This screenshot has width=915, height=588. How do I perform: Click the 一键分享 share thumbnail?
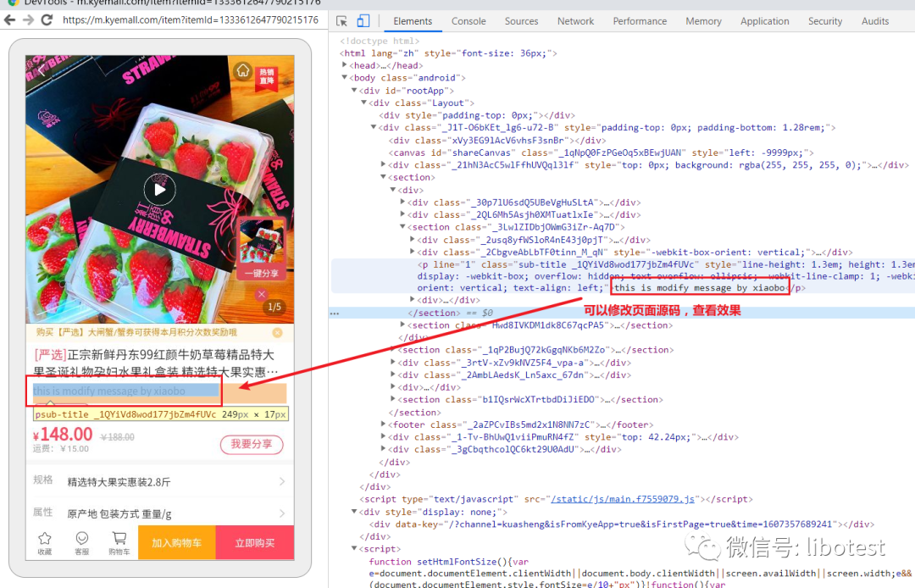pos(262,248)
